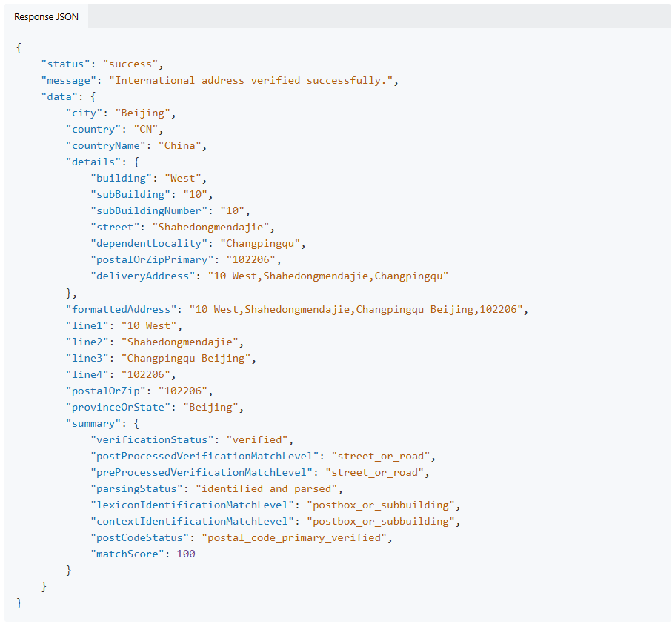The image size is (672, 624).
Task: Click the "postal_code_primary_verified" value
Action: [294, 537]
